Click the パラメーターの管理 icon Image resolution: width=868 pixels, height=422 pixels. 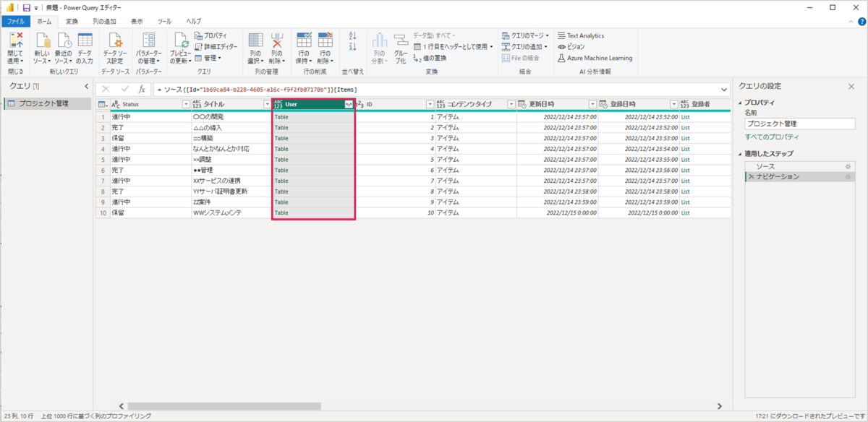[x=149, y=40]
